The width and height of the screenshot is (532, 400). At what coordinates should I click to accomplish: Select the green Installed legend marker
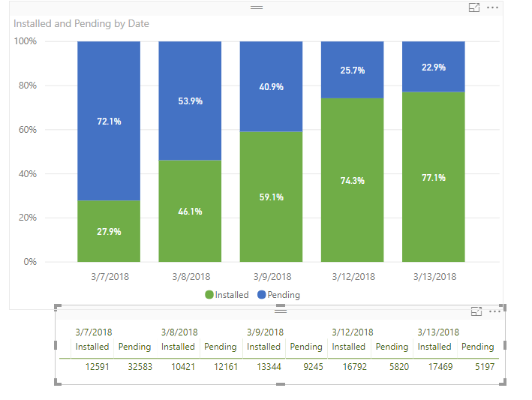pyautogui.click(x=209, y=295)
